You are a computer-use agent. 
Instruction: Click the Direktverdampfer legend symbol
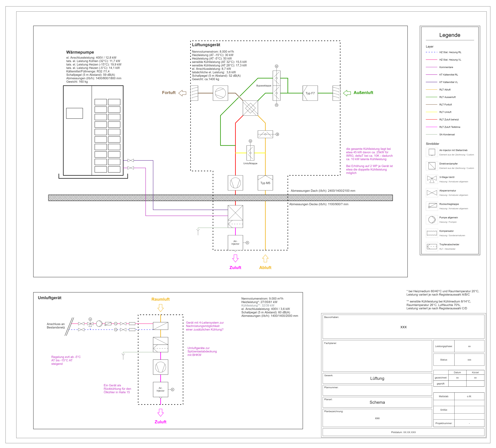pyautogui.click(x=432, y=166)
